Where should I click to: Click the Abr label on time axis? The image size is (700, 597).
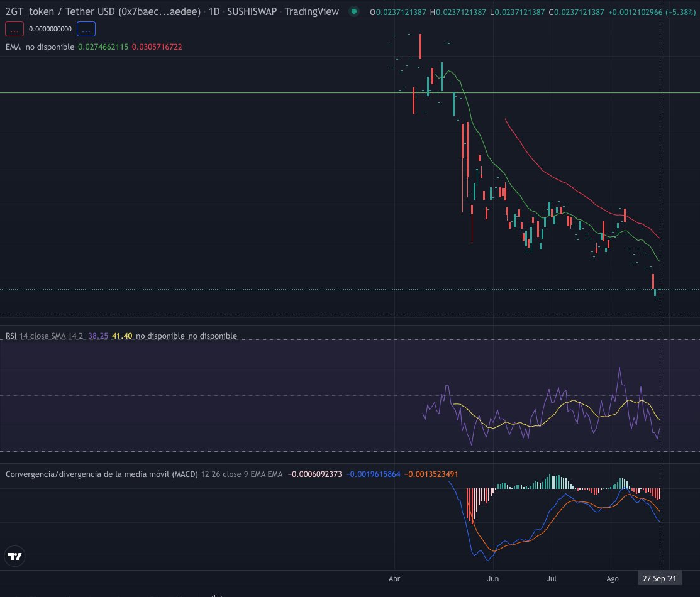point(394,579)
